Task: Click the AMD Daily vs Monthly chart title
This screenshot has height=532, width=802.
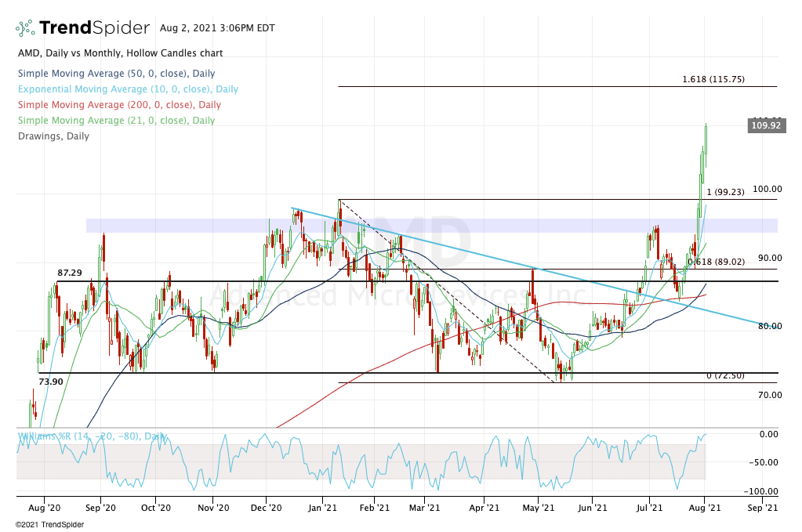Action: (119, 53)
